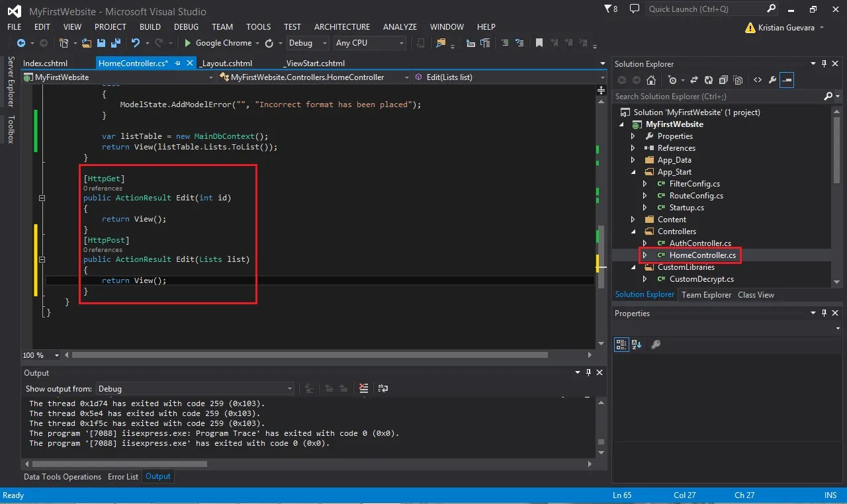Open the solution Properties wrench icon
The image size is (847, 504).
772,80
